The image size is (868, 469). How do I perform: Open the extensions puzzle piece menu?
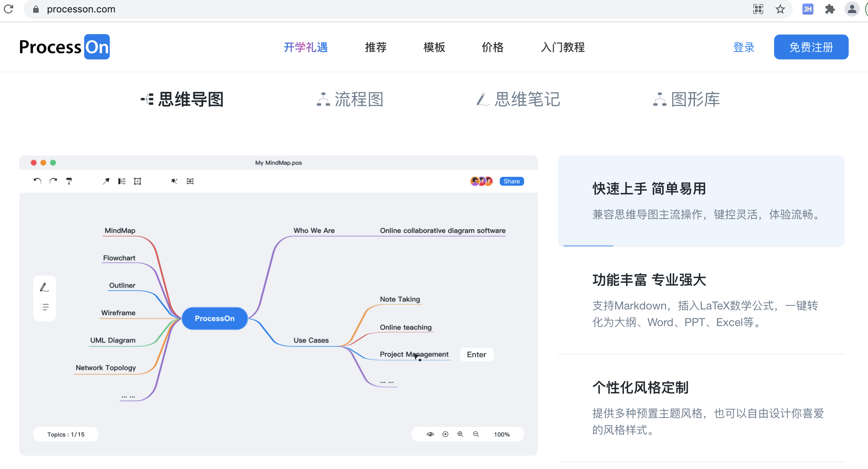[830, 9]
